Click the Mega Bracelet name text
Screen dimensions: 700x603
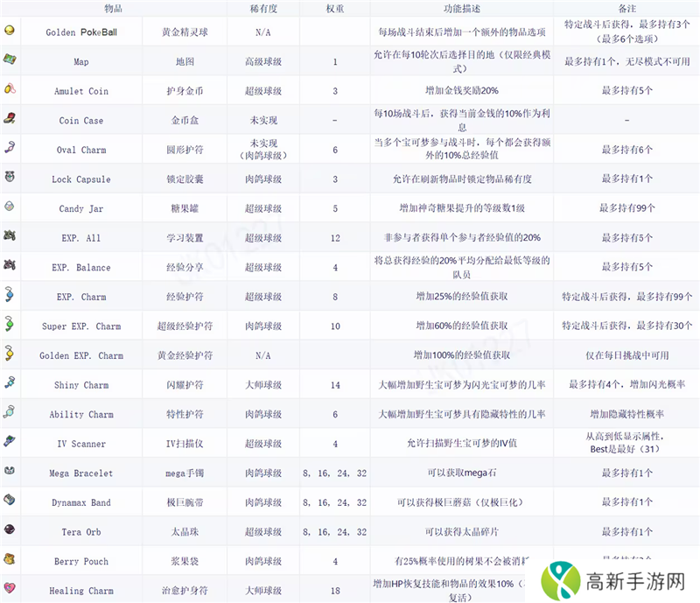[x=81, y=473]
